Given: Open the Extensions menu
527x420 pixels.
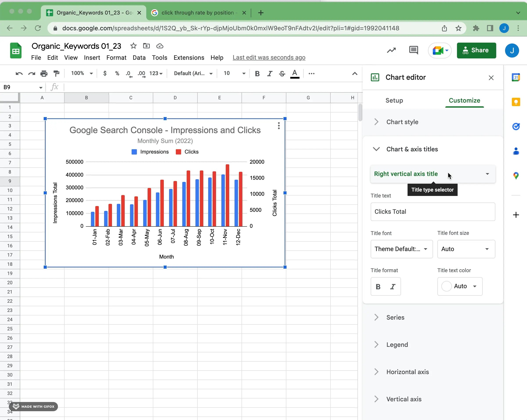Looking at the screenshot, I should (189, 58).
